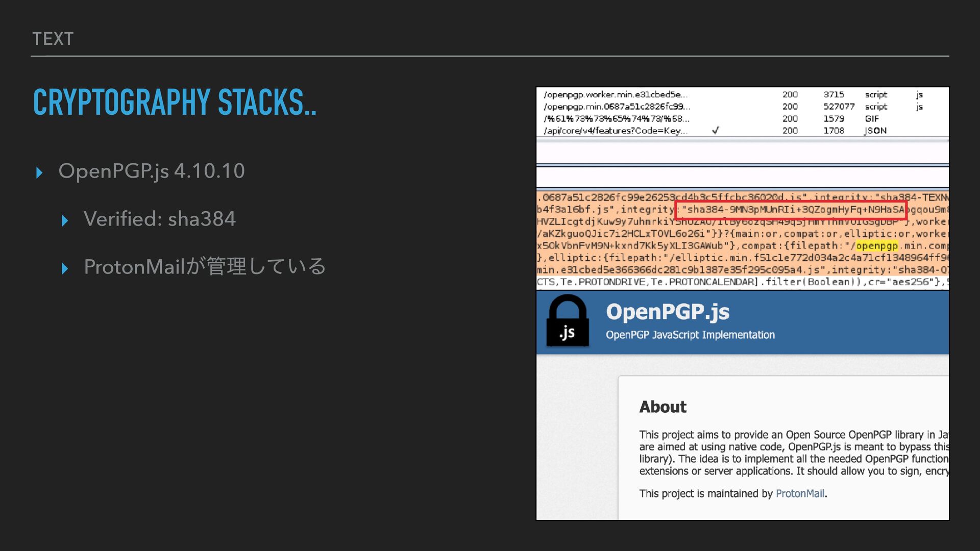This screenshot has width=980, height=551.
Task: Click the checkmark on features row
Action: pyautogui.click(x=715, y=131)
